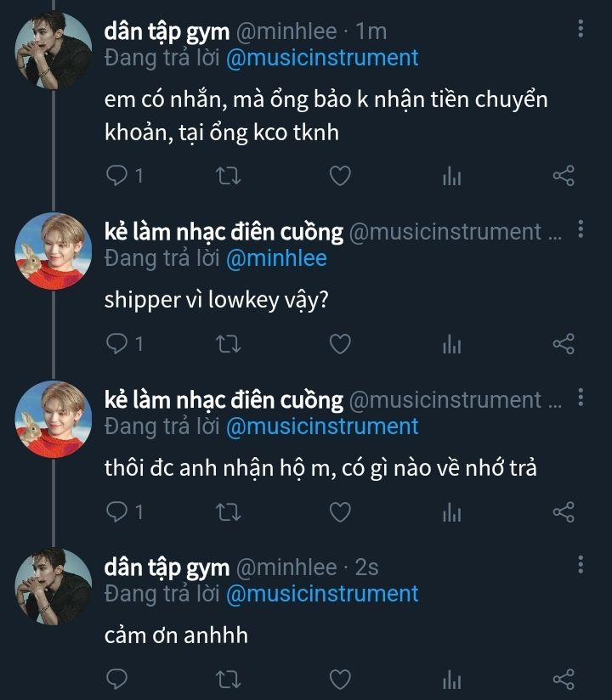Open the @minhlee mention link in the reply
The image size is (612, 700).
276,258
